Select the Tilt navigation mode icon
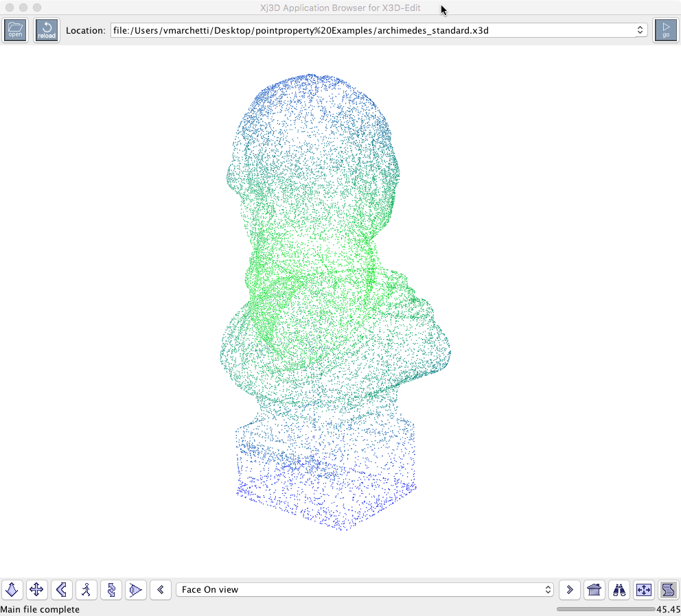The image size is (681, 616). point(62,589)
